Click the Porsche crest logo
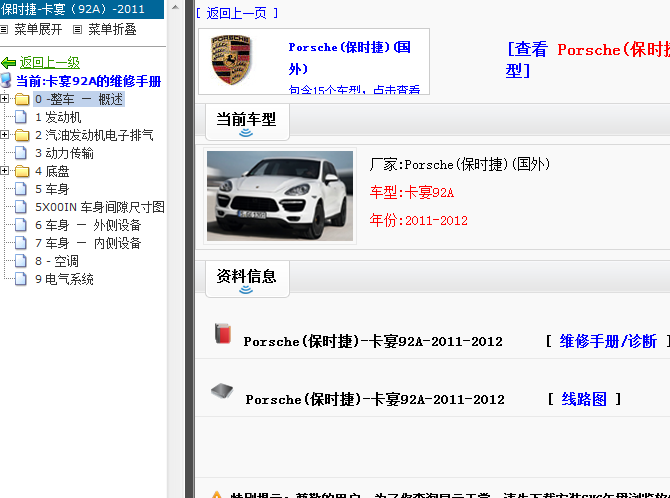This screenshot has width=670, height=498. [231, 59]
